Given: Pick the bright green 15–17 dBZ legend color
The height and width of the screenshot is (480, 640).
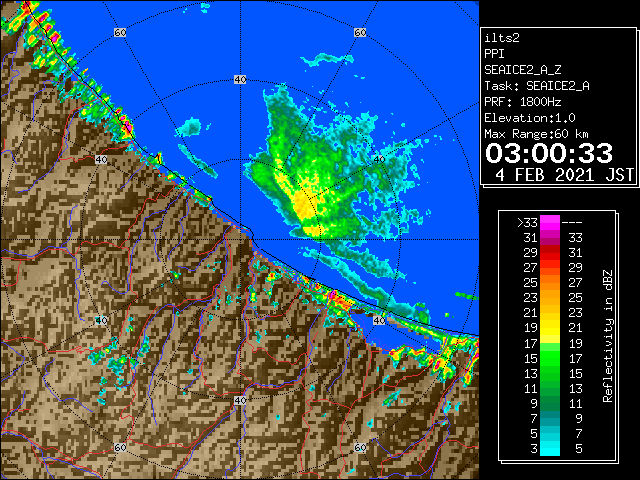Looking at the screenshot, I should click(550, 358).
